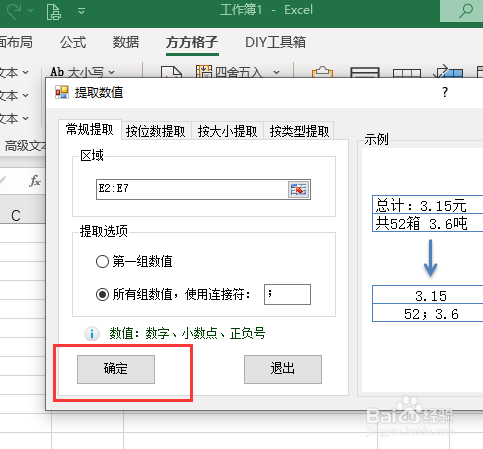Click the fx insert function icon

(x=35, y=181)
